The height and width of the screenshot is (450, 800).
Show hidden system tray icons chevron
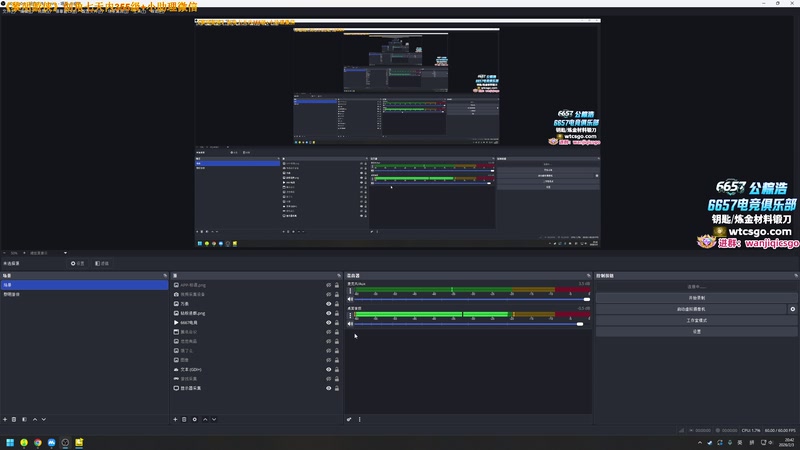coord(699,442)
